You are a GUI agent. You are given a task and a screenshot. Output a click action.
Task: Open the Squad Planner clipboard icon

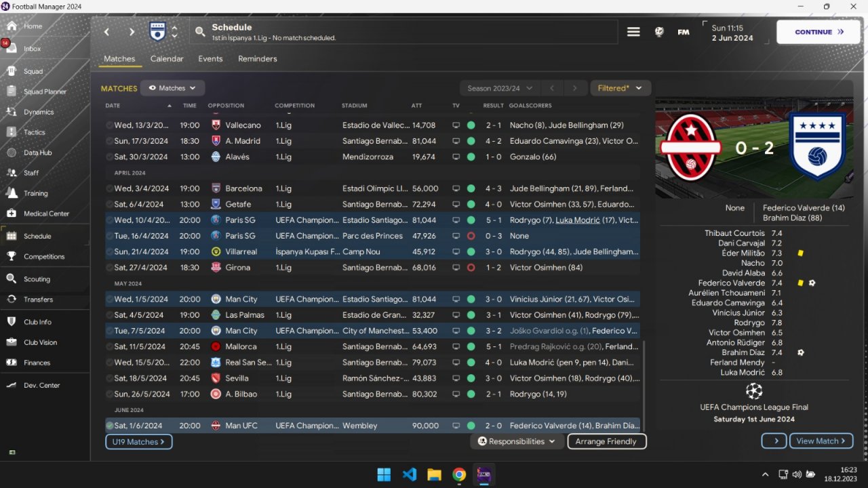click(12, 91)
